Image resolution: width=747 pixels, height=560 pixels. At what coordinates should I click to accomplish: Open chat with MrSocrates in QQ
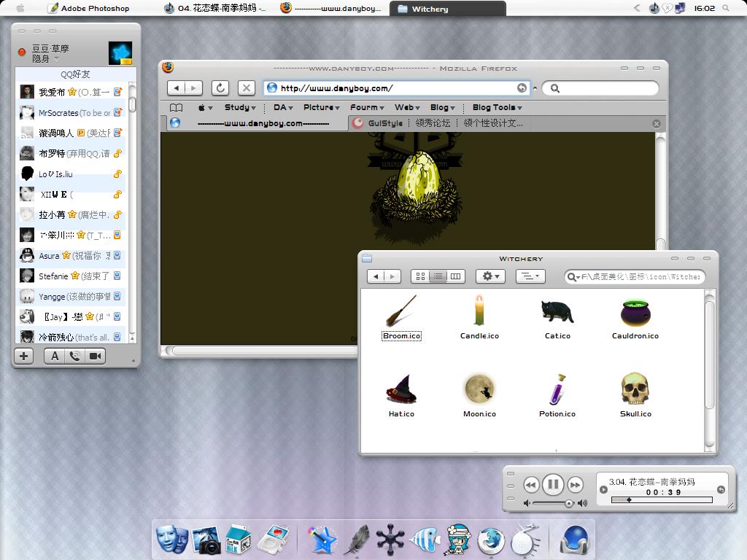[71, 113]
